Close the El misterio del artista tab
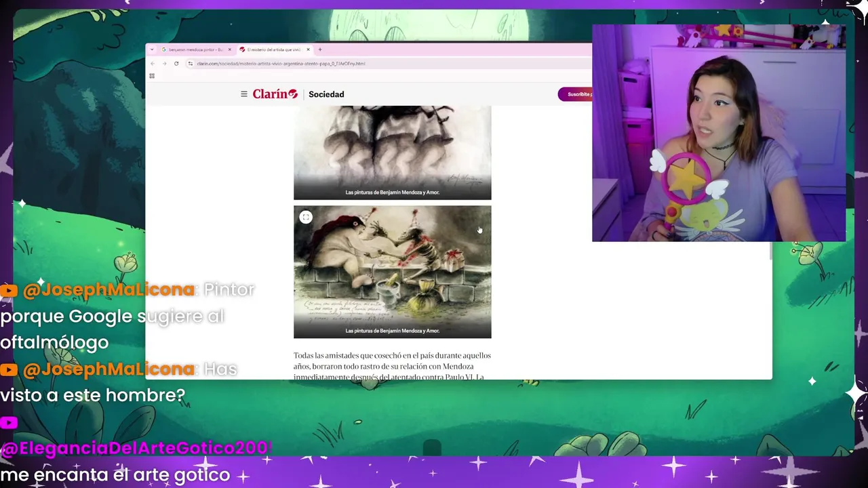 click(x=308, y=49)
